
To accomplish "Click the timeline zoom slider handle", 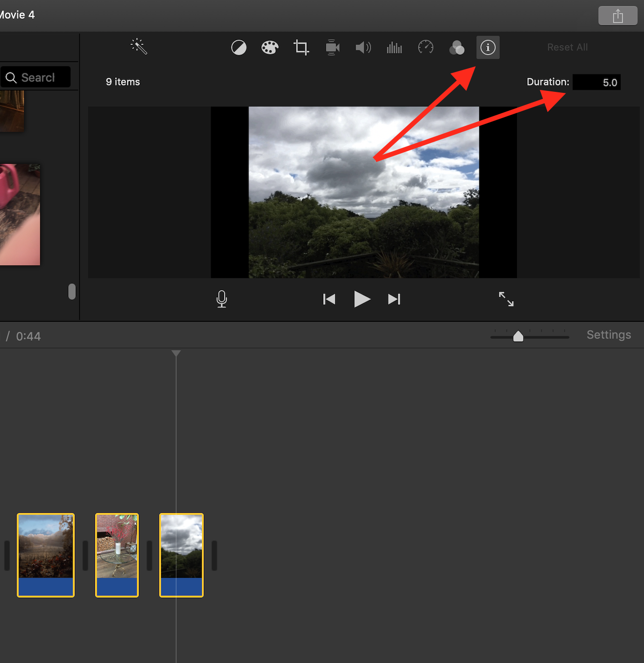I will [x=519, y=336].
